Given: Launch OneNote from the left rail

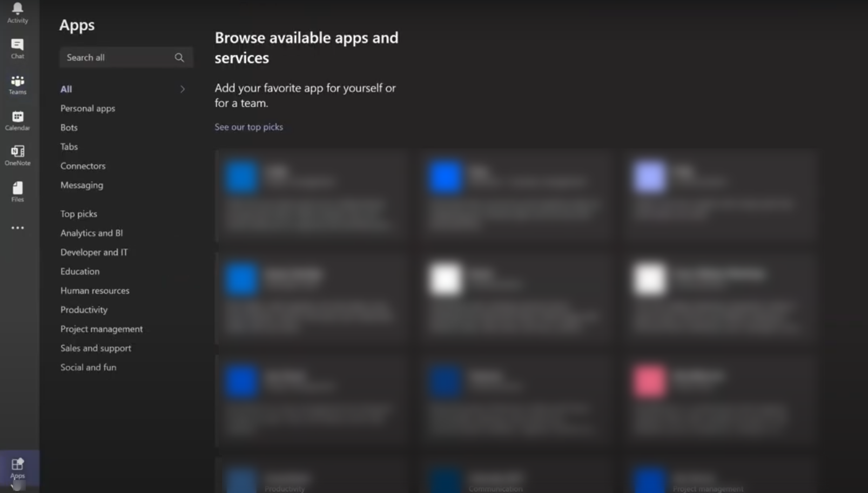Looking at the screenshot, I should coord(17,156).
